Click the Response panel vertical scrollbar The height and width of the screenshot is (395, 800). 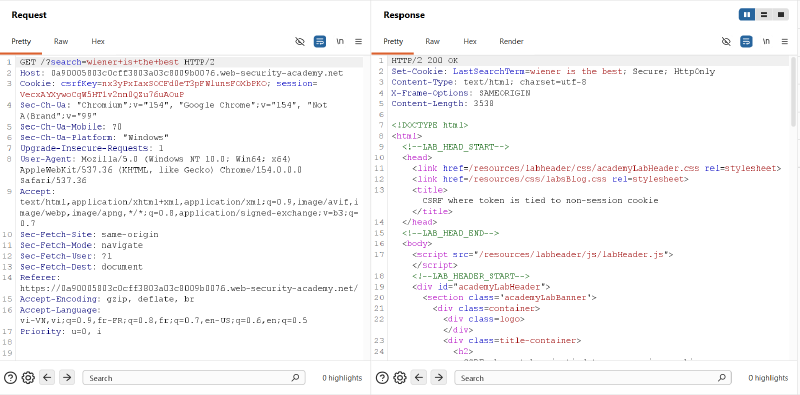(x=793, y=92)
